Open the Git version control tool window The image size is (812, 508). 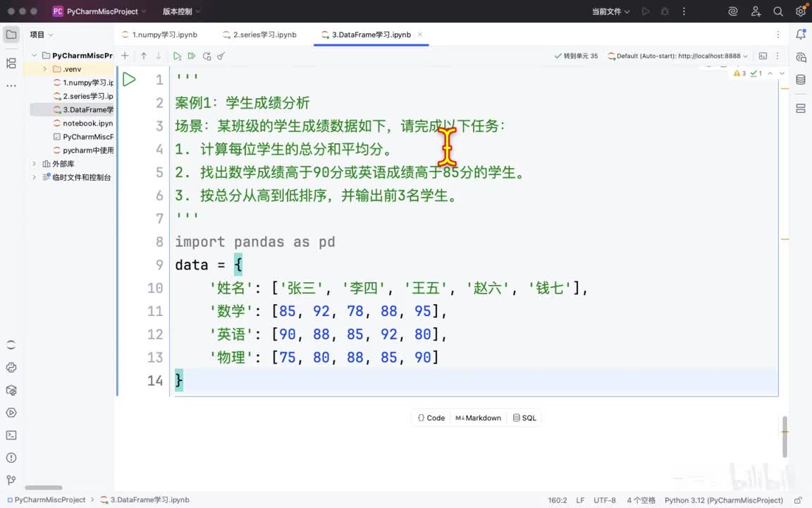(x=11, y=480)
